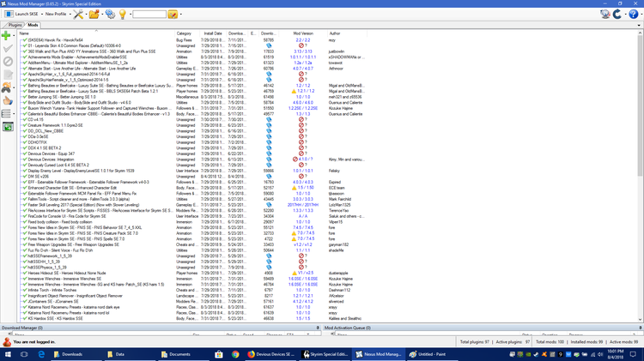Screen dimensions: 644x361
Task: Click the gamepad with orange arrow icon
Action: (x=6, y=87)
